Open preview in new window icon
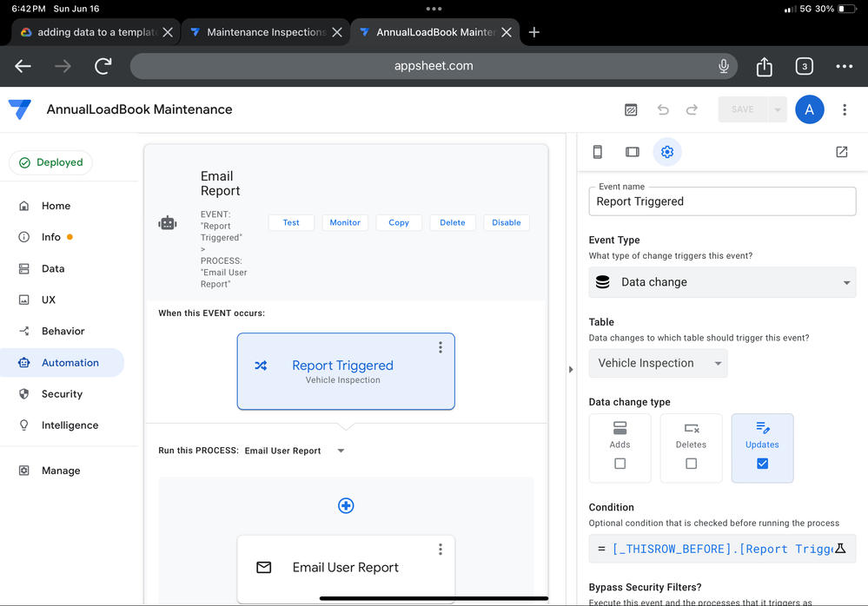The height and width of the screenshot is (606, 868). [841, 151]
